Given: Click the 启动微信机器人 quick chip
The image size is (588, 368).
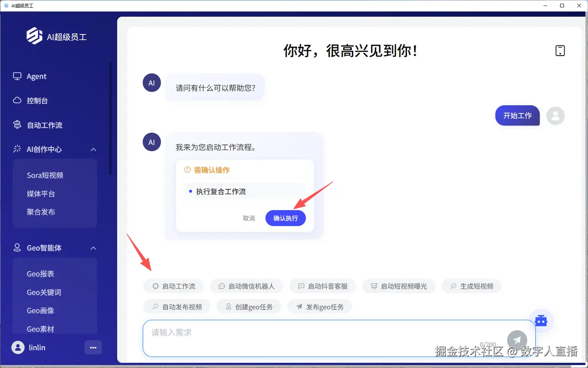Looking at the screenshot, I should click(246, 286).
